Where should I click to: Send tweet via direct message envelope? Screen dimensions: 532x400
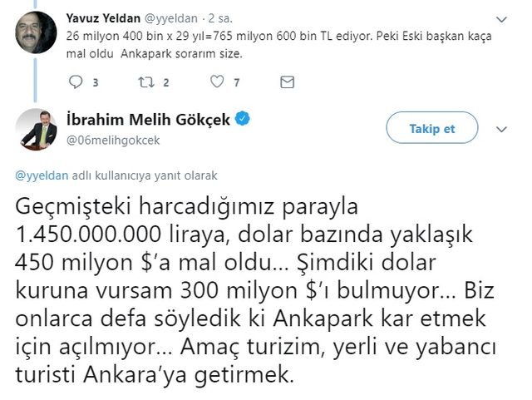point(287,82)
